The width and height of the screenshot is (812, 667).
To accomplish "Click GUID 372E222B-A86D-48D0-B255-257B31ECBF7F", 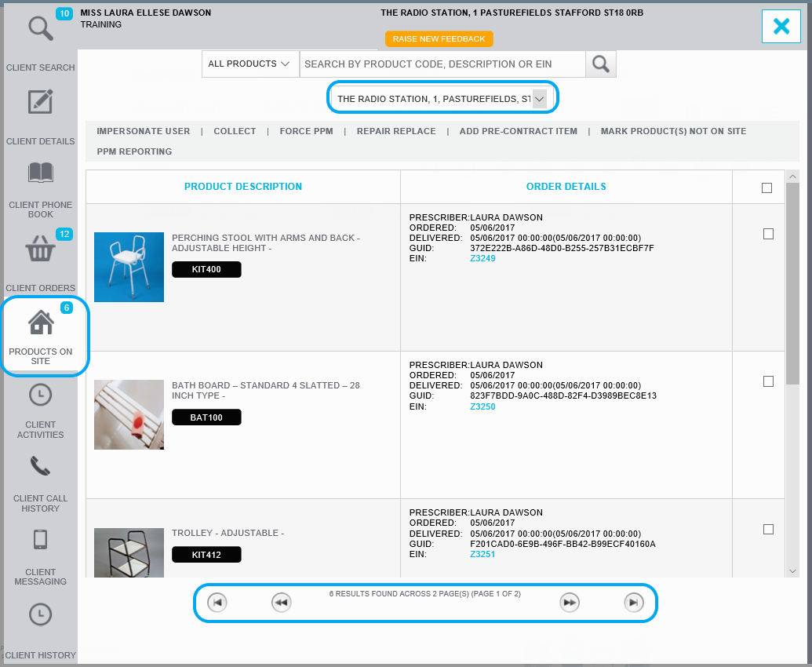I will [x=562, y=248].
